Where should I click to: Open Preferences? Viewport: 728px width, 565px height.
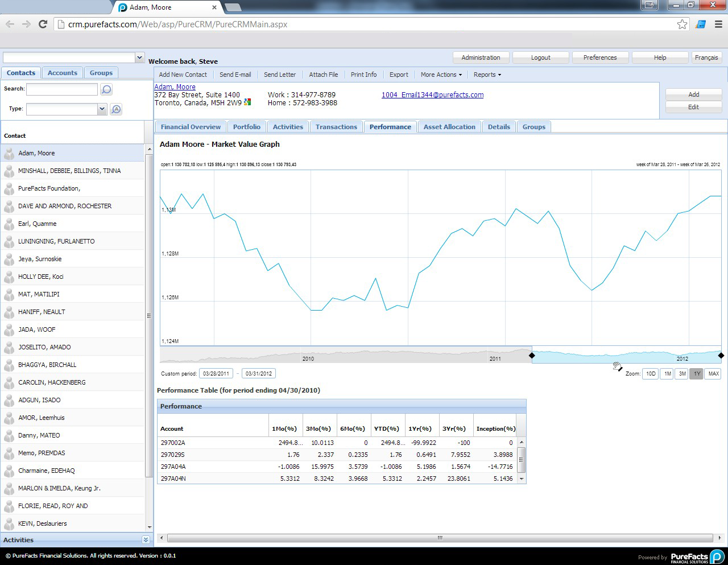click(600, 57)
